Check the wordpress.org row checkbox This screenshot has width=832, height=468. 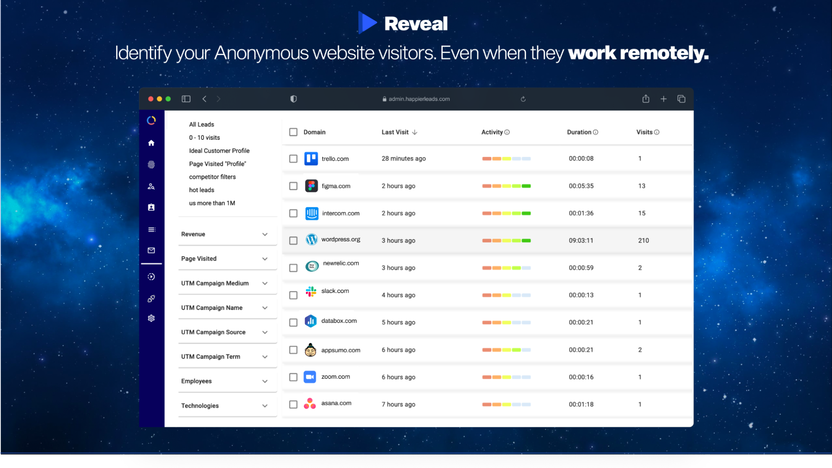coord(293,241)
